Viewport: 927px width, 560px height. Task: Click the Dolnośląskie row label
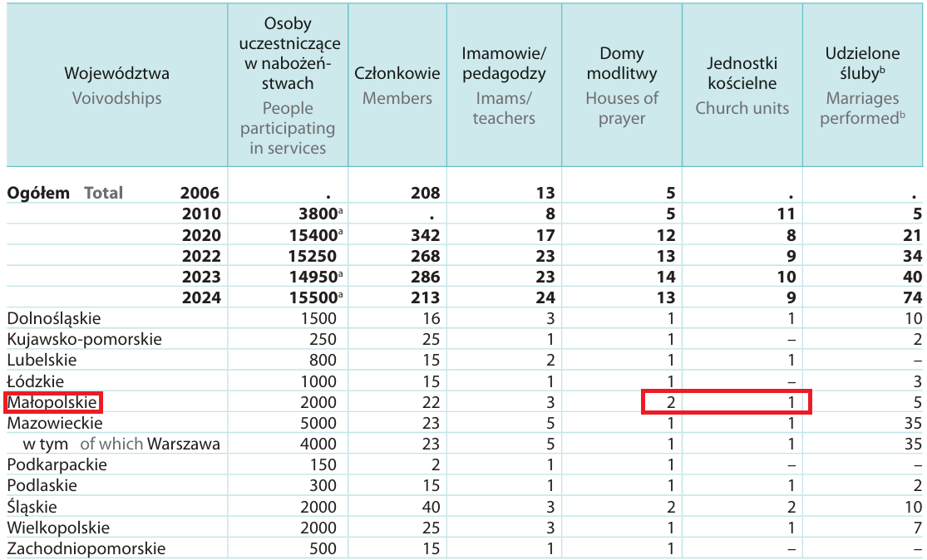[54, 318]
